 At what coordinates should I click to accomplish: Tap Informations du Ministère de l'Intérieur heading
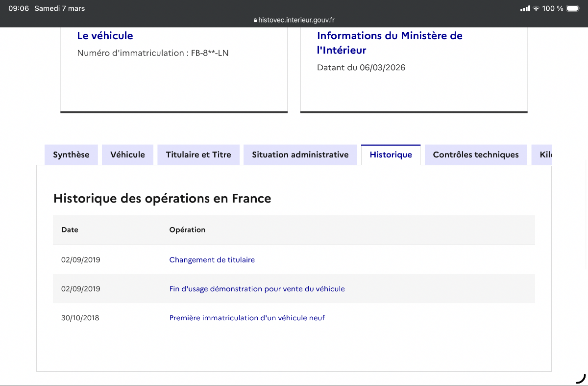[390, 43]
